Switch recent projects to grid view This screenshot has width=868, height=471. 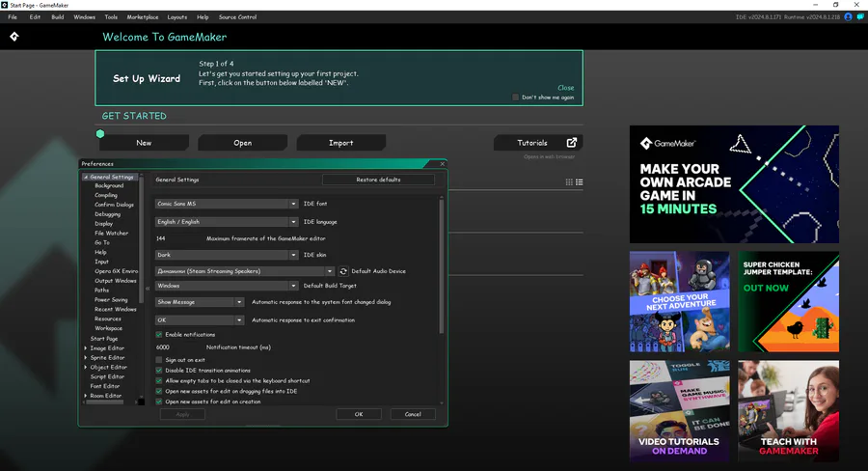coord(569,181)
